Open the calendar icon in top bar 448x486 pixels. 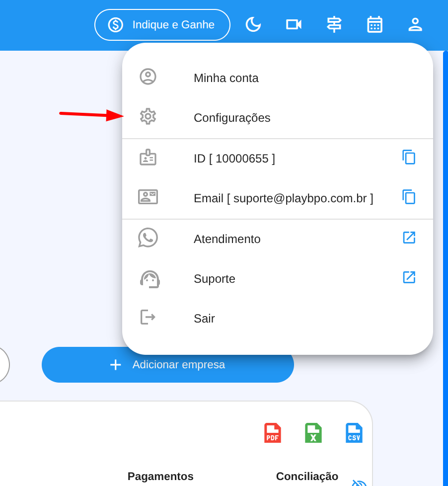[x=374, y=24]
